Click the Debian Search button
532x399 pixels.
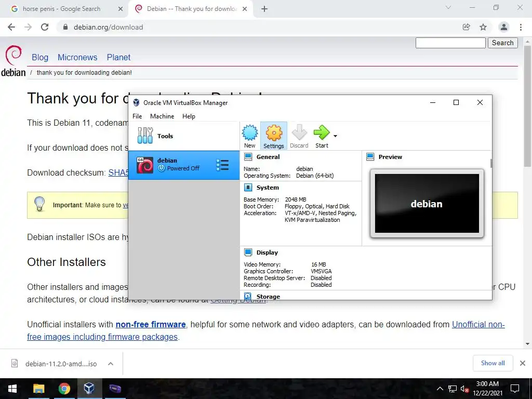pos(503,43)
